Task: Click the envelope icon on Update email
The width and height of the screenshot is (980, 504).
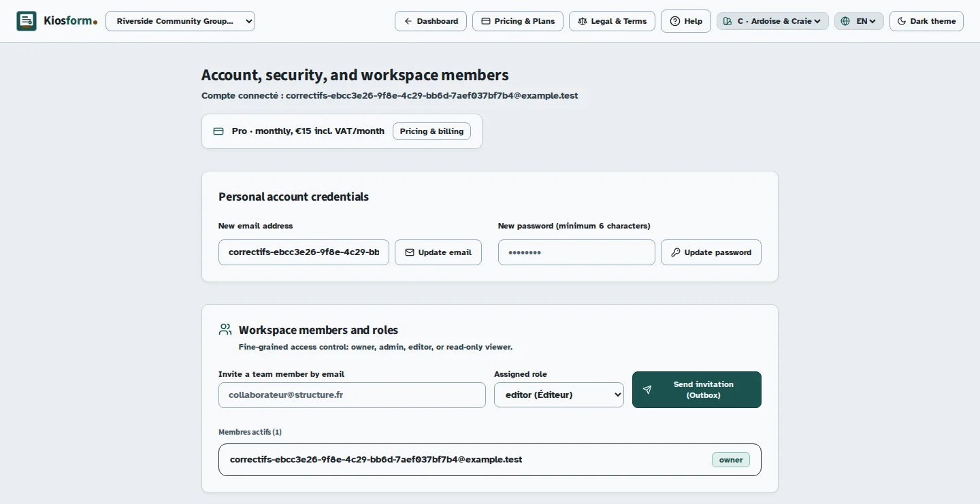Action: (x=410, y=252)
